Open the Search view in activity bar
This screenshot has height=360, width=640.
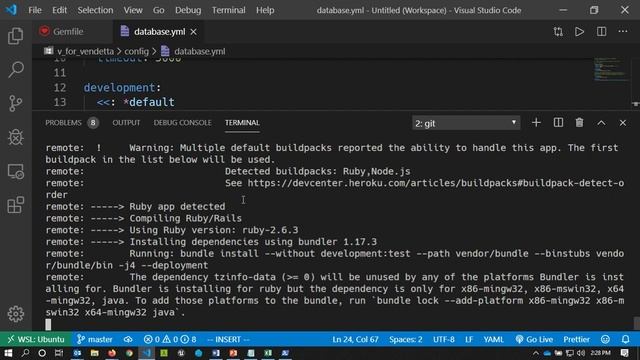pyautogui.click(x=16, y=70)
